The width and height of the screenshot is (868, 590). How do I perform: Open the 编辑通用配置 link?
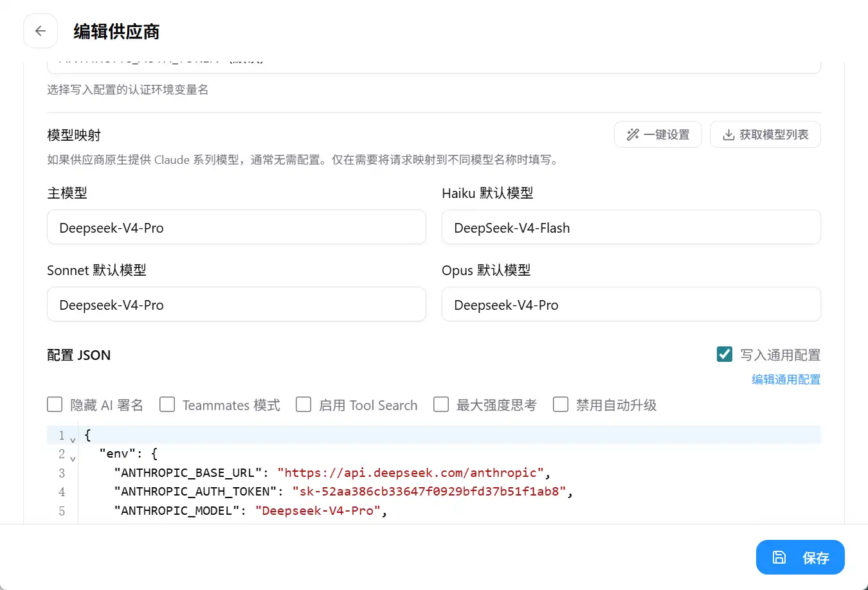point(786,380)
